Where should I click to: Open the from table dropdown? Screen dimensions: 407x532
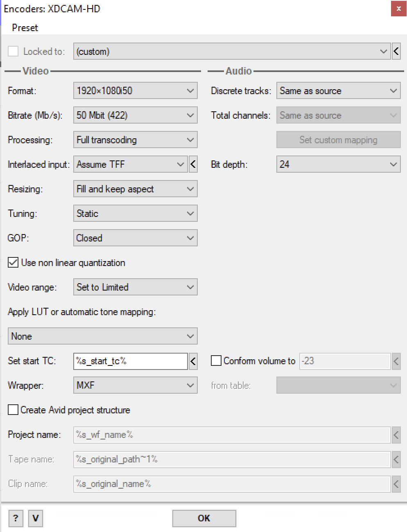click(339, 385)
